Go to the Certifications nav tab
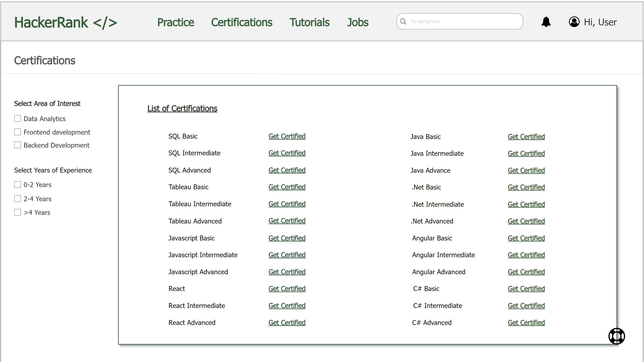This screenshot has width=644, height=362. tap(241, 22)
